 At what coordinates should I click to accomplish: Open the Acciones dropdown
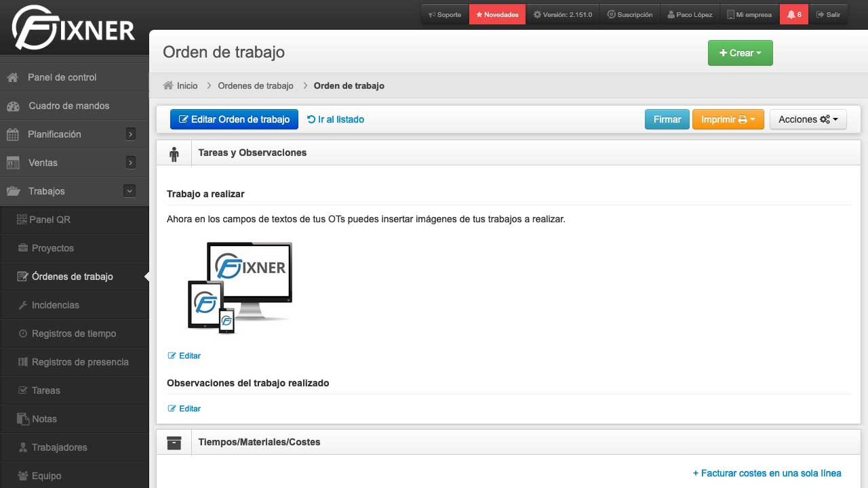point(808,119)
